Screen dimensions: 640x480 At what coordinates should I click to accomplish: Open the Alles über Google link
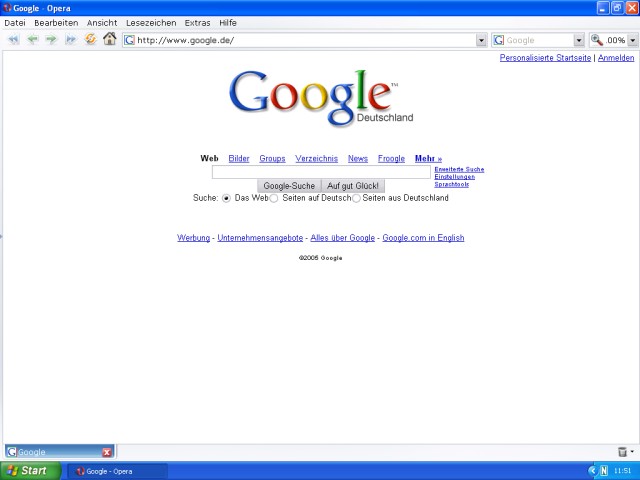342,238
